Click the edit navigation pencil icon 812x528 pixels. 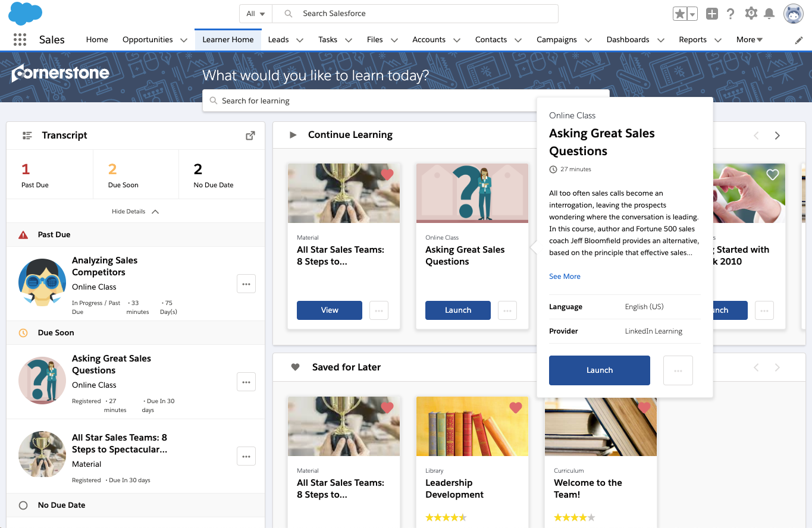coord(799,40)
